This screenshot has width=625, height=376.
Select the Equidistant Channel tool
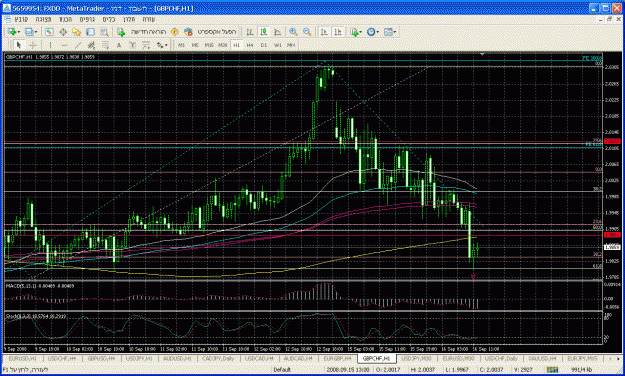[91, 45]
